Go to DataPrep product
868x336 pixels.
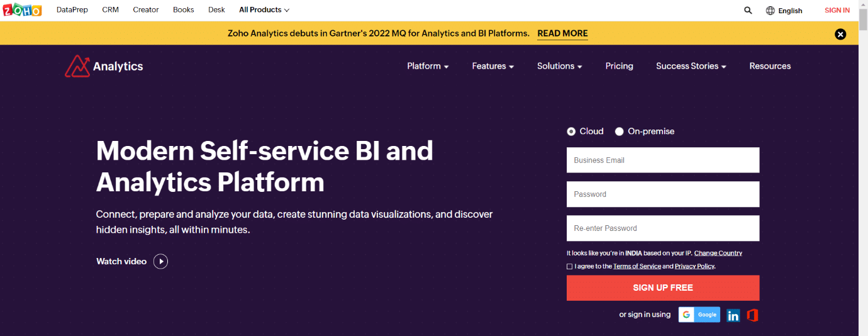(x=72, y=10)
